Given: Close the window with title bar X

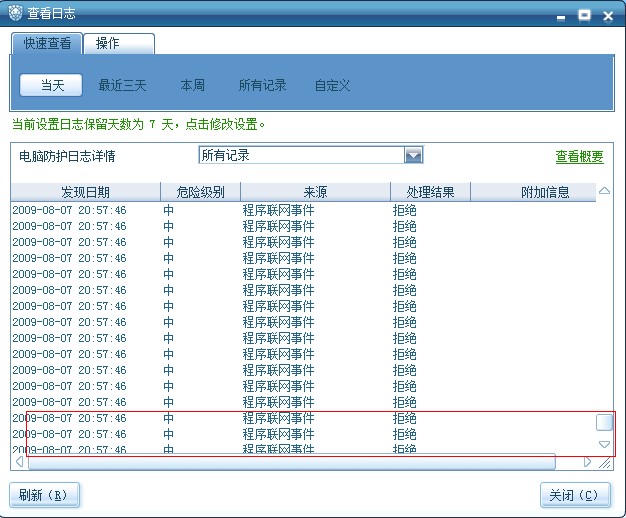Looking at the screenshot, I should point(608,16).
